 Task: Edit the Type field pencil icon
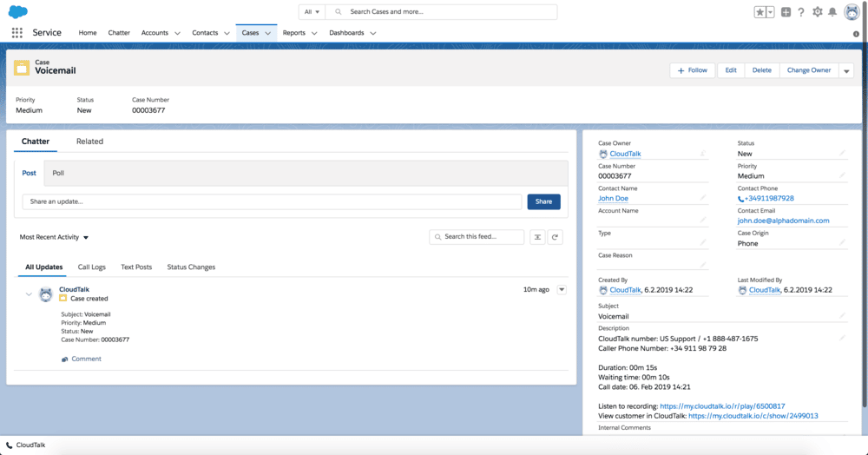(703, 242)
